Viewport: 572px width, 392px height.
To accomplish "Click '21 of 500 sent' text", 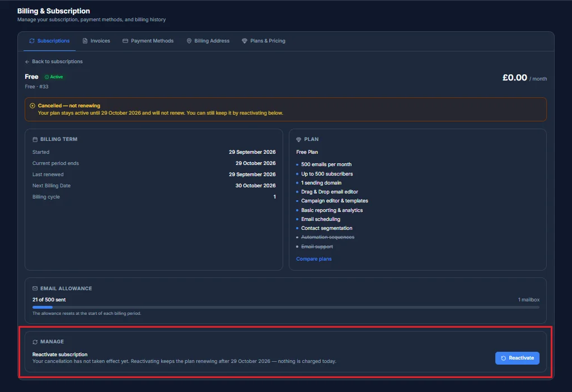I will coord(49,300).
